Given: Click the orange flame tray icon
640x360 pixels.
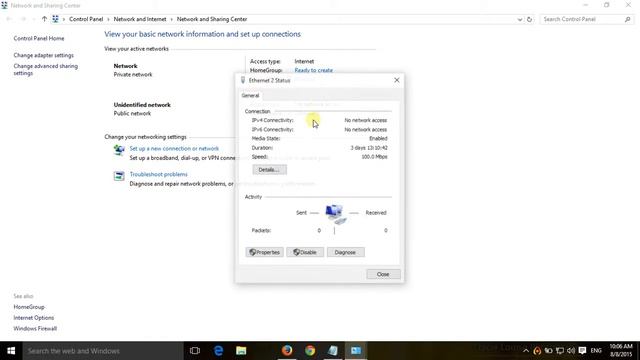Looking at the screenshot, I should pyautogui.click(x=537, y=351).
